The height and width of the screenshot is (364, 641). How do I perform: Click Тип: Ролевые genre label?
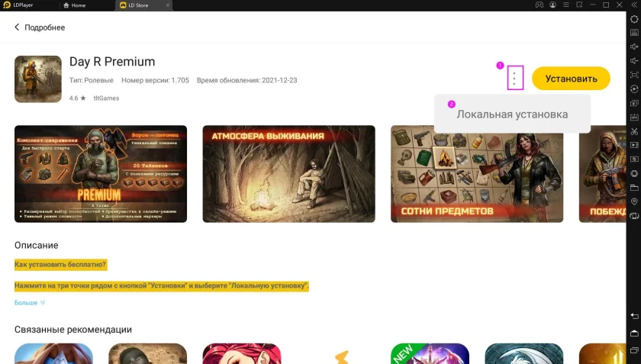(x=91, y=80)
